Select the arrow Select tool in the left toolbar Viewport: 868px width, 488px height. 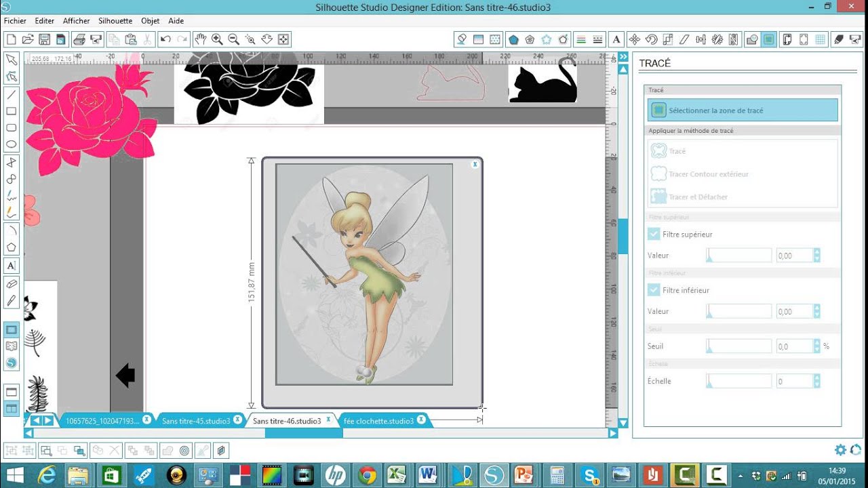[x=12, y=60]
